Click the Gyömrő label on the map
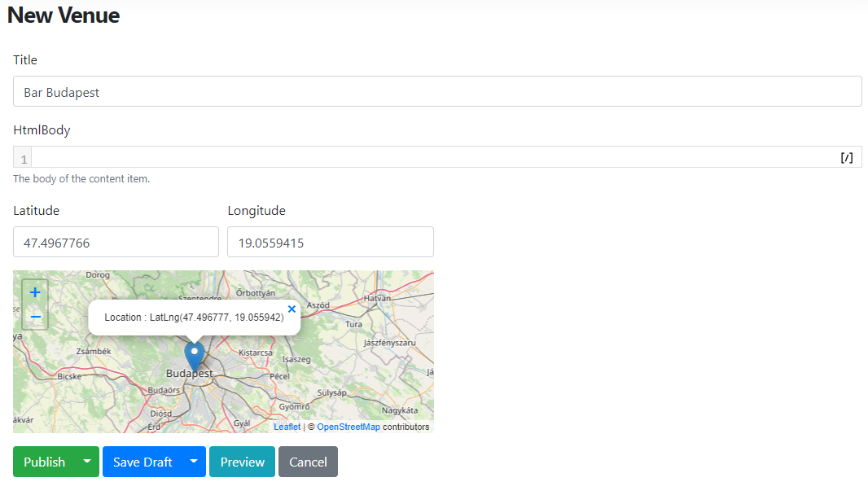 coord(294,407)
